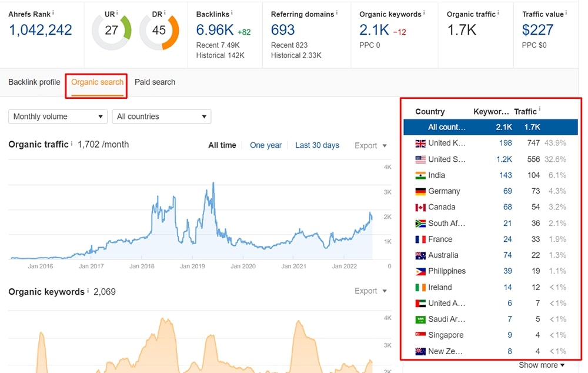Click the Keywords column header

click(491, 111)
